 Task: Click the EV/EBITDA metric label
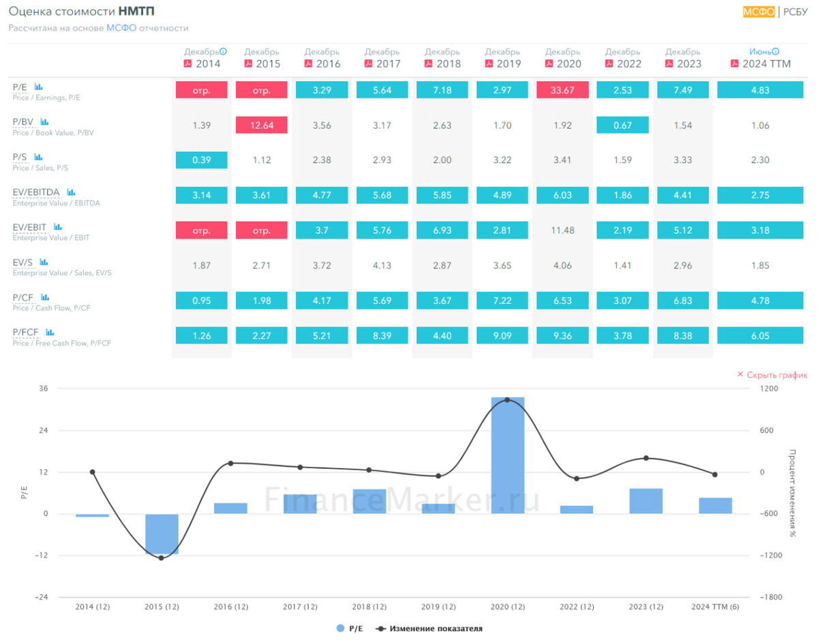coord(37,192)
